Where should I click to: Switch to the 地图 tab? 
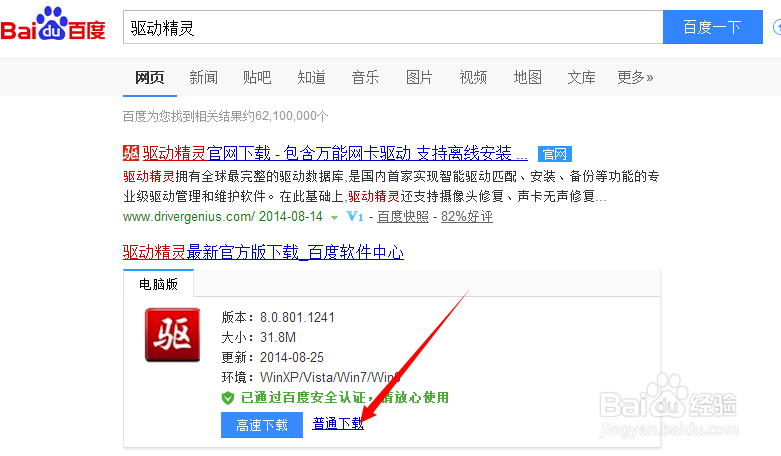527,78
